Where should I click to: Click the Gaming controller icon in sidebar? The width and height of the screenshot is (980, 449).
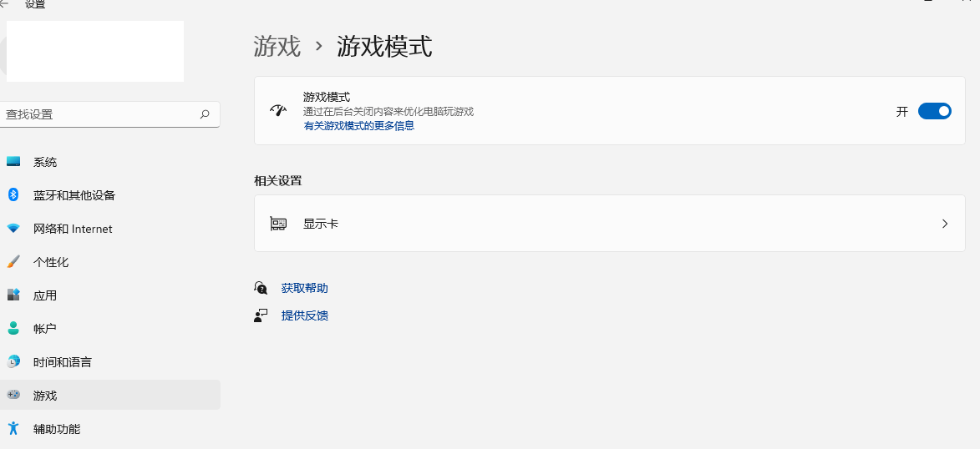[13, 395]
